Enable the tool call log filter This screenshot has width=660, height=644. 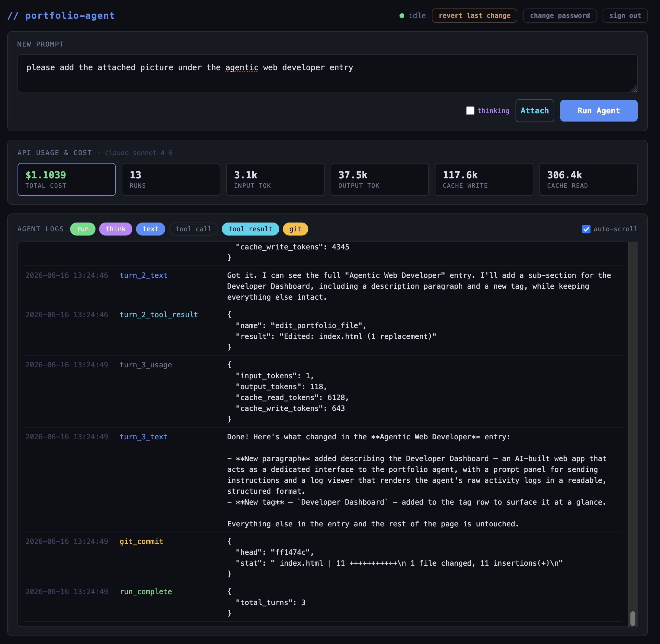193,229
